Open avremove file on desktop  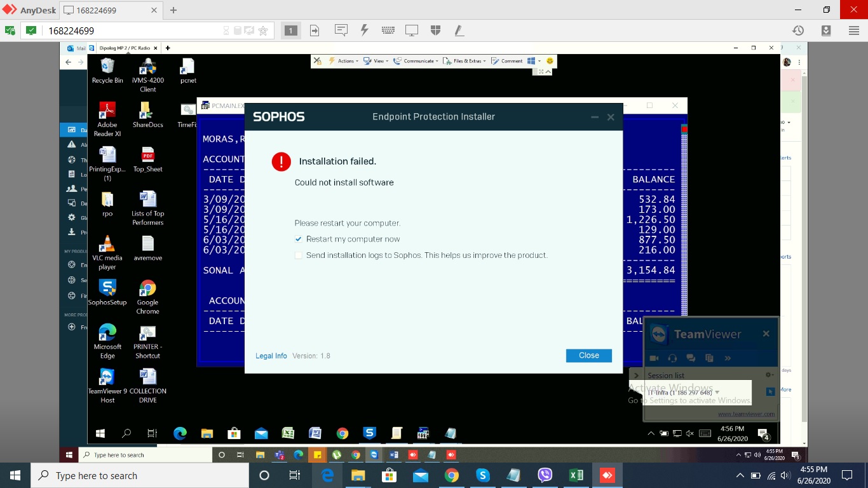[x=148, y=248]
